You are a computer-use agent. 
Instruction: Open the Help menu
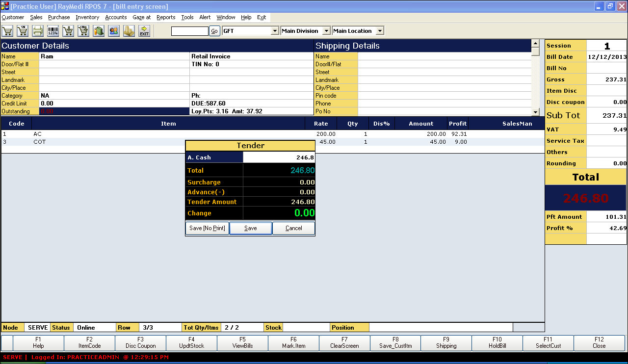(246, 17)
